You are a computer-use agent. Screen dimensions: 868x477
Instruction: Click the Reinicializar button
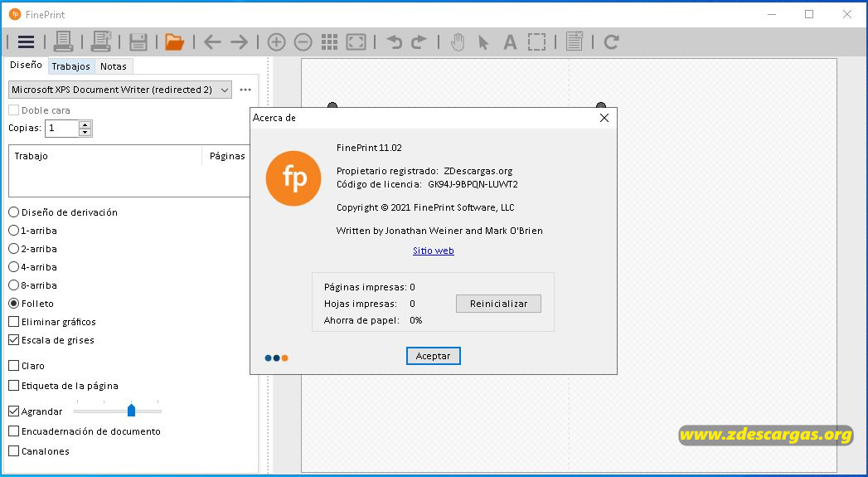[498, 304]
